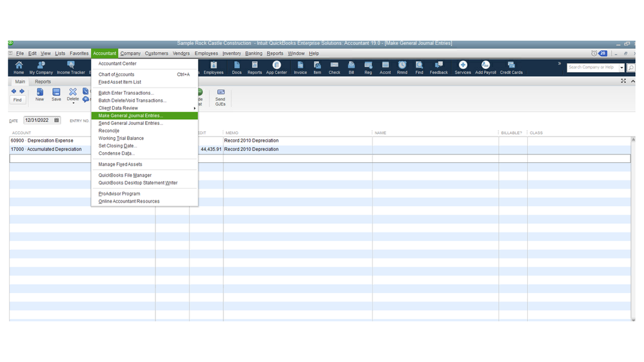Click the Search Company or Help field
Image resolution: width=644 pixels, height=362 pixels.
592,67
